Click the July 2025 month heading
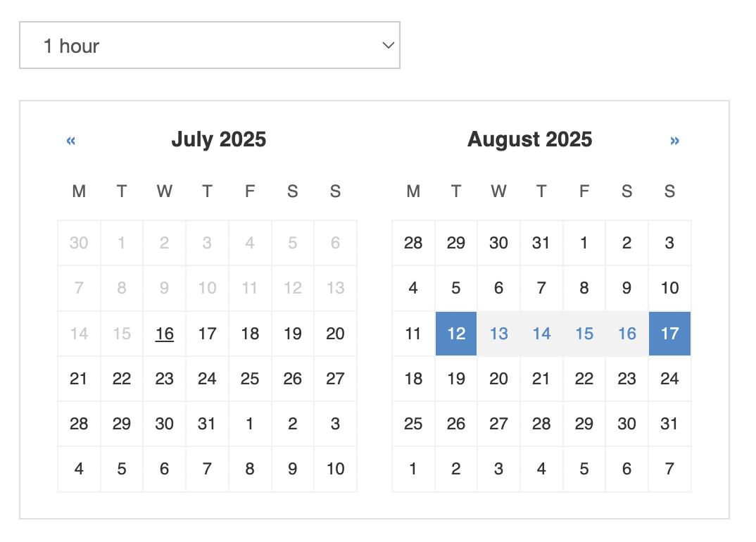The height and width of the screenshot is (542, 756). [218, 139]
